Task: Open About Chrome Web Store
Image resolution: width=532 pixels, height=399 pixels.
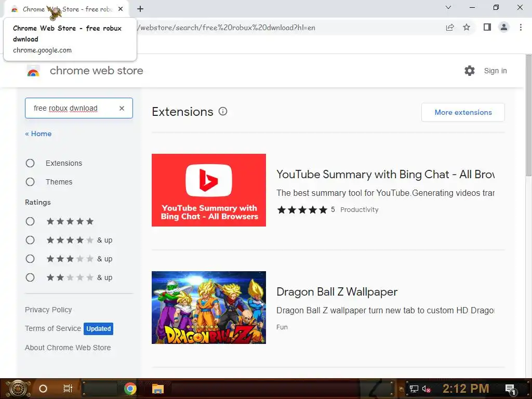Action: tap(68, 348)
